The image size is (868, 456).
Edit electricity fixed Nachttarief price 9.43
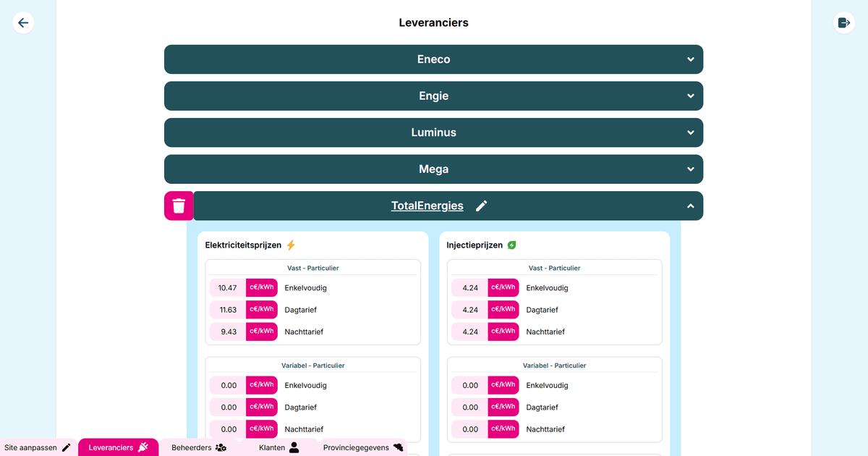(228, 332)
